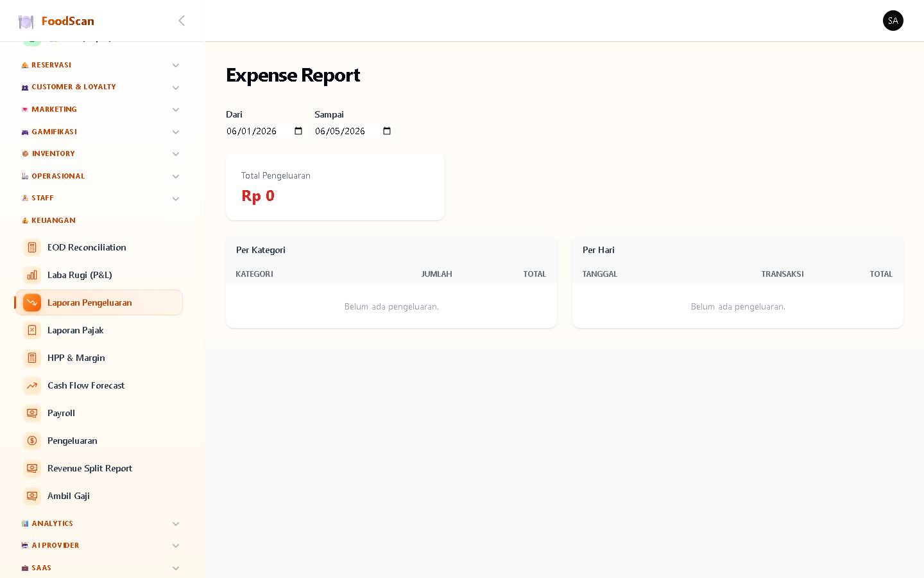Click the Ambil Gaji banknote icon
Viewport: 924px width, 578px height.
(32, 496)
